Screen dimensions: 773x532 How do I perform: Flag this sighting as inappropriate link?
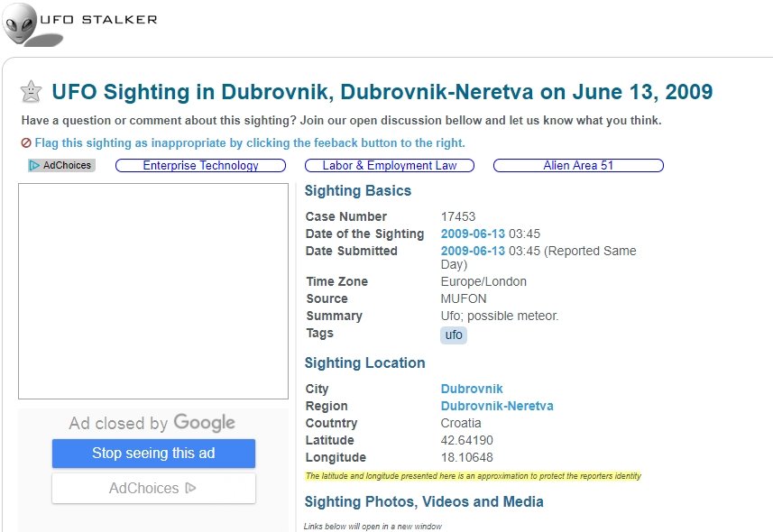pyautogui.click(x=250, y=143)
